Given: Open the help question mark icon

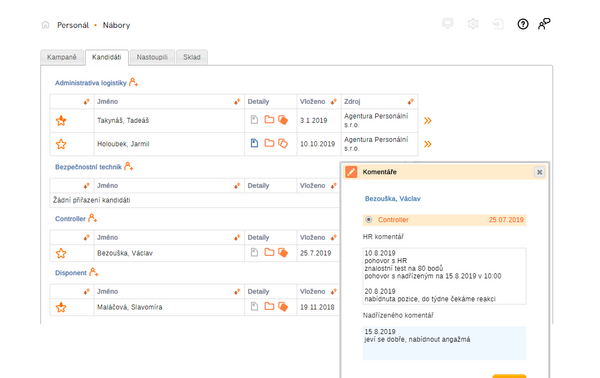Looking at the screenshot, I should (x=523, y=24).
